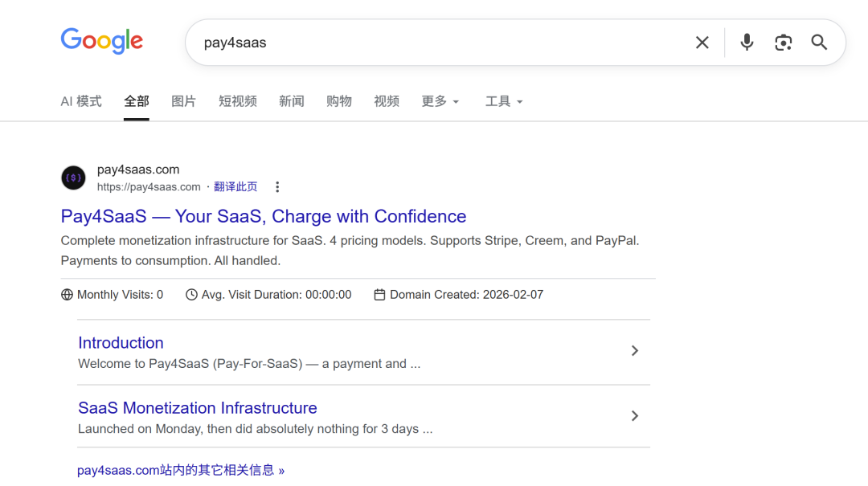Click the clock icon beside Avg. Visit Duration
The width and height of the screenshot is (868, 486).
(191, 294)
